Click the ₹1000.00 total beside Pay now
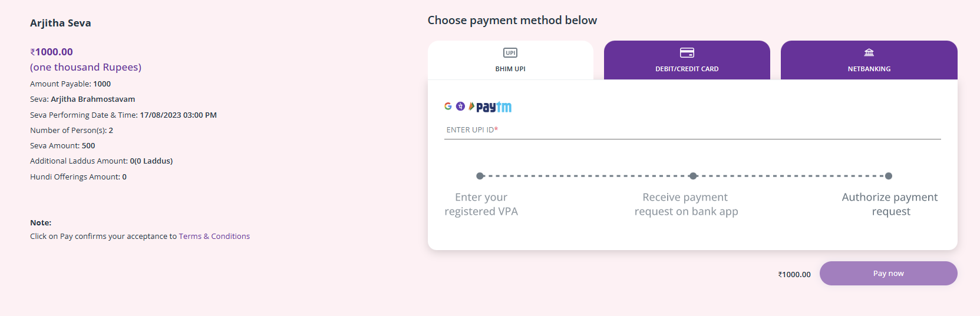This screenshot has height=316, width=980. click(x=794, y=274)
